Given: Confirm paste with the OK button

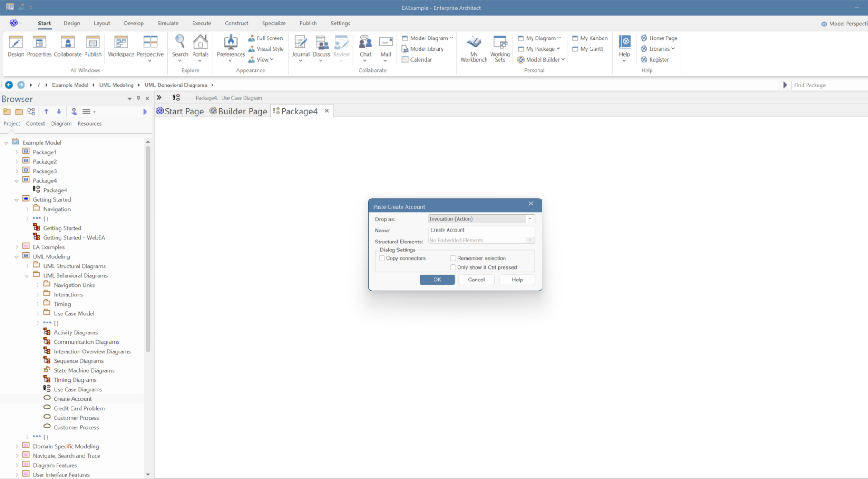Looking at the screenshot, I should coord(437,280).
